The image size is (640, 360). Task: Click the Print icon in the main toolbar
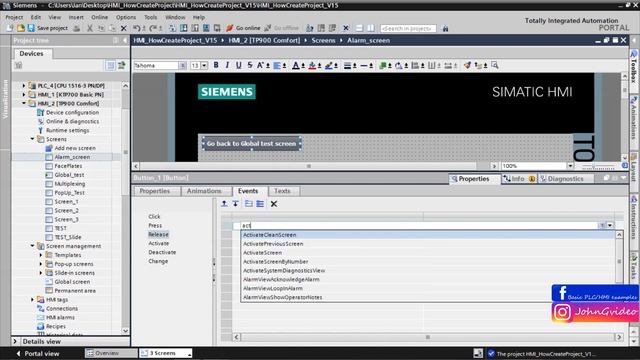[76, 28]
